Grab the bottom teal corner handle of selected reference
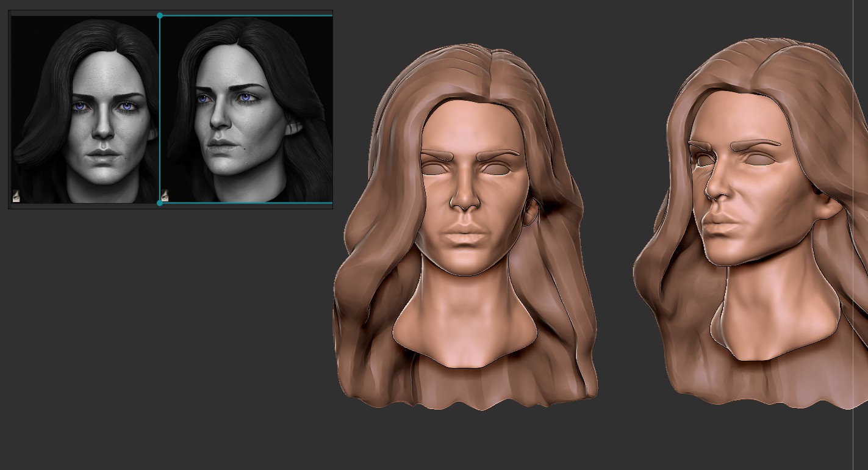The height and width of the screenshot is (470, 868). [x=160, y=203]
